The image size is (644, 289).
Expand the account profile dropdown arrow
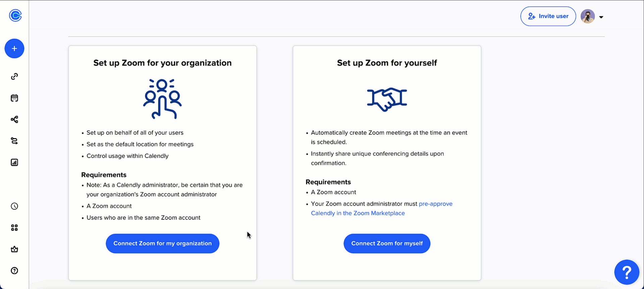[602, 16]
